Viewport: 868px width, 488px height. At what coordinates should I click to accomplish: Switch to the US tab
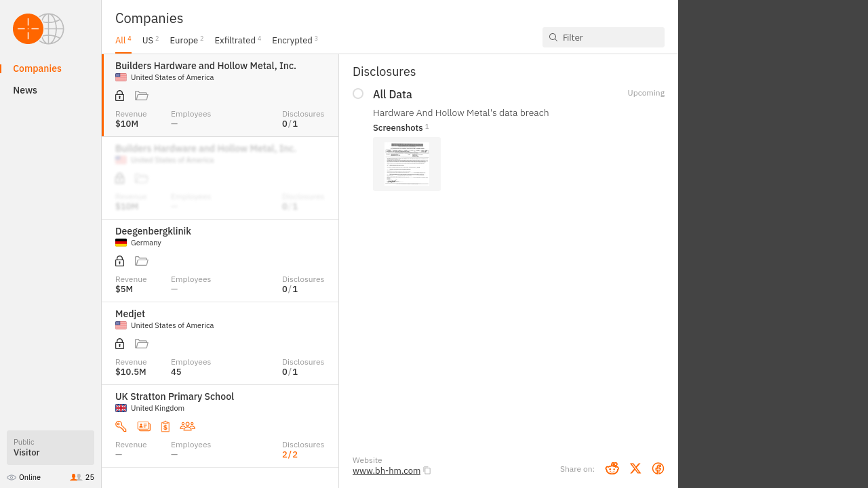click(x=148, y=41)
